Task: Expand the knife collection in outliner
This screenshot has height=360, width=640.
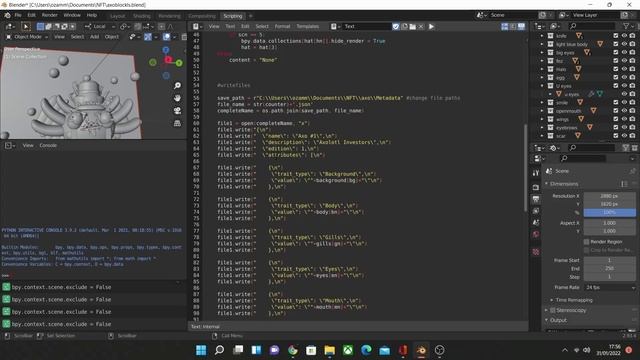Action: [x=542, y=36]
